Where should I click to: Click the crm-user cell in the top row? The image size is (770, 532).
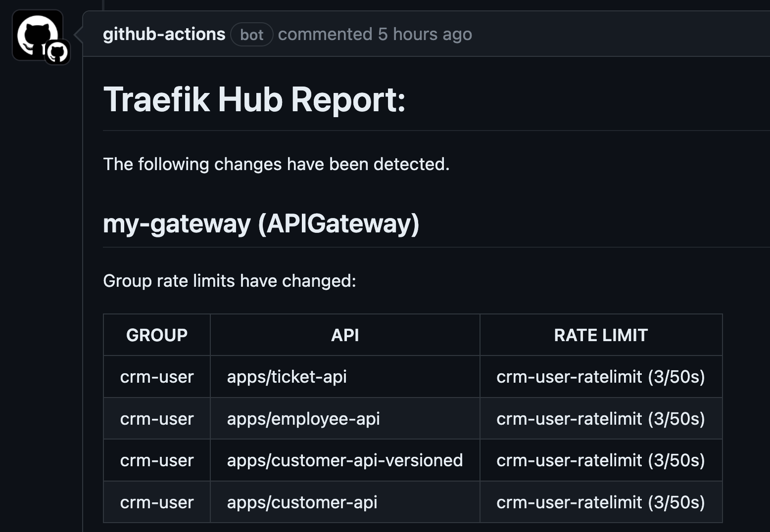[x=156, y=376]
